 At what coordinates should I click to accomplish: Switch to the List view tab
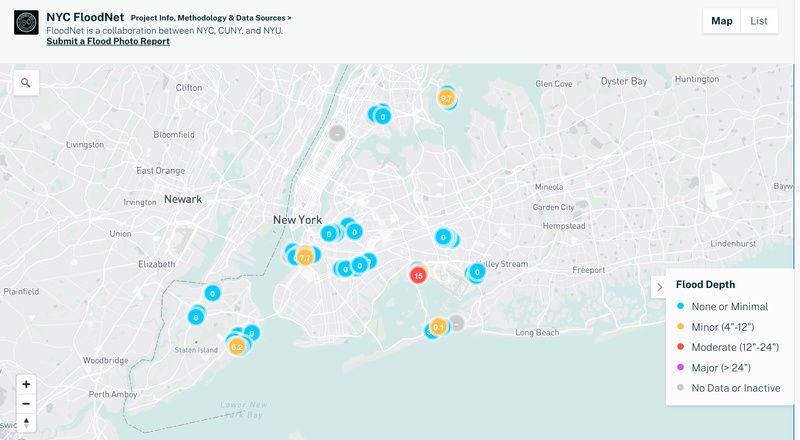click(759, 21)
